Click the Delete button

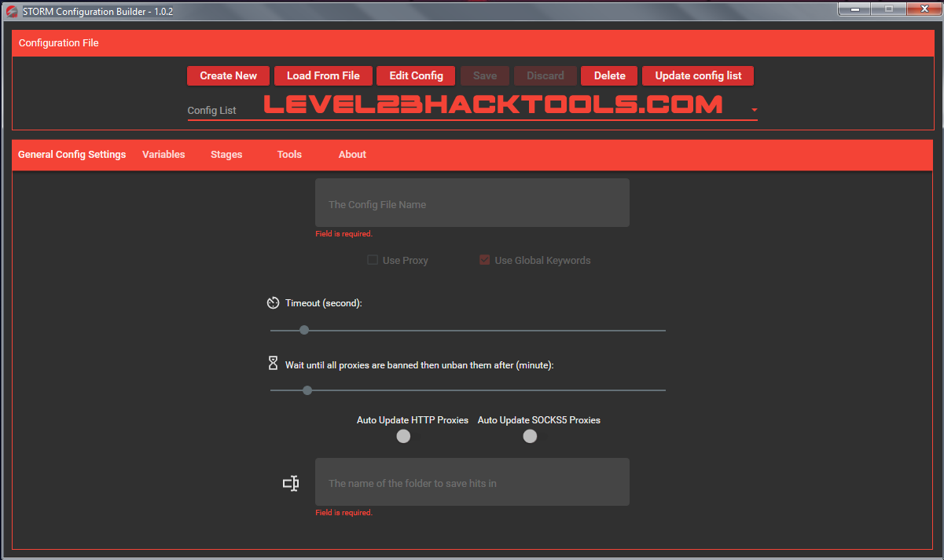[x=610, y=75]
